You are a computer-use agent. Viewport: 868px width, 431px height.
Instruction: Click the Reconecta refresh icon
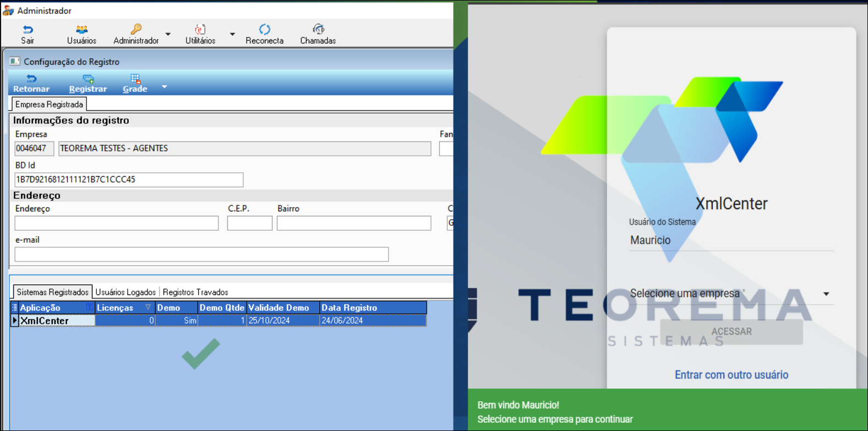coord(264,29)
